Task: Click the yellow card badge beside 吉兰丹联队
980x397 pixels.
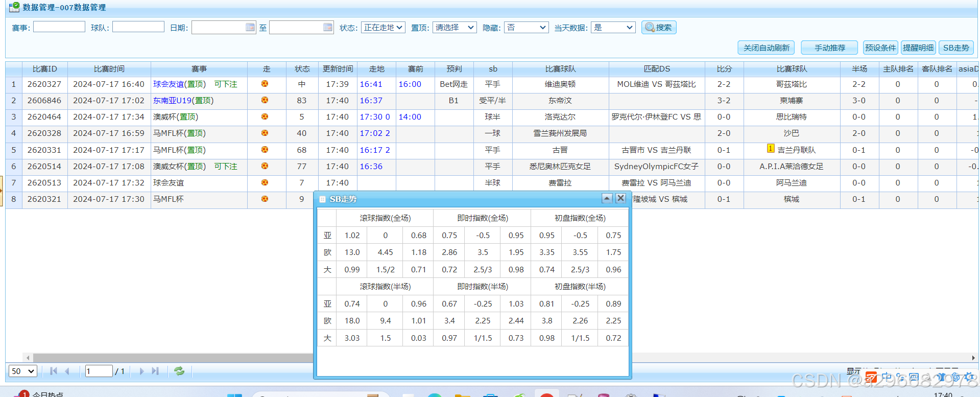Action: (x=771, y=148)
